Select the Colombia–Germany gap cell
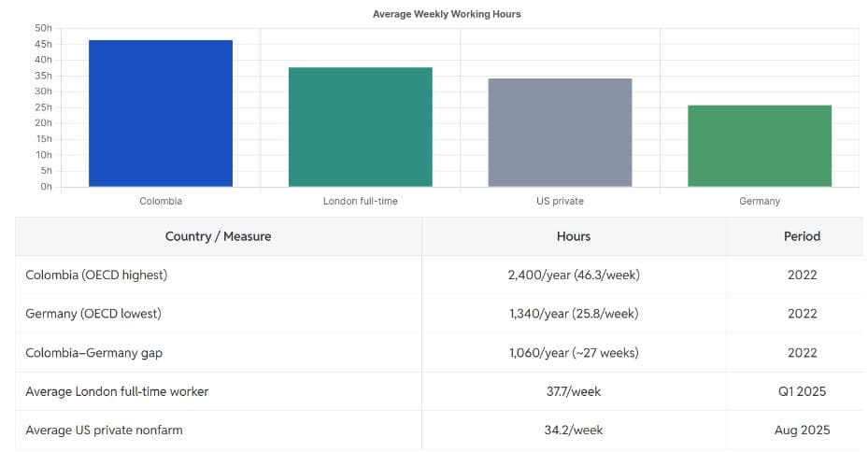The image size is (868, 452). click(218, 352)
